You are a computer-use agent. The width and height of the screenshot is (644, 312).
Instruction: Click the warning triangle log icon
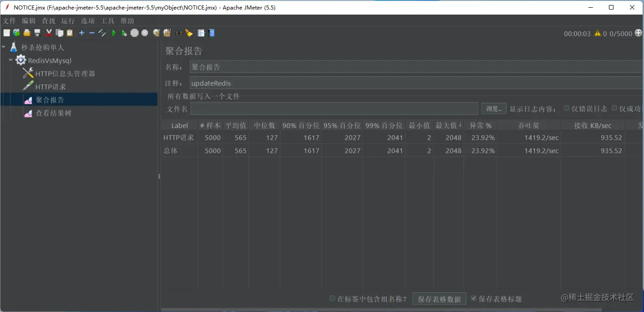tap(598, 33)
